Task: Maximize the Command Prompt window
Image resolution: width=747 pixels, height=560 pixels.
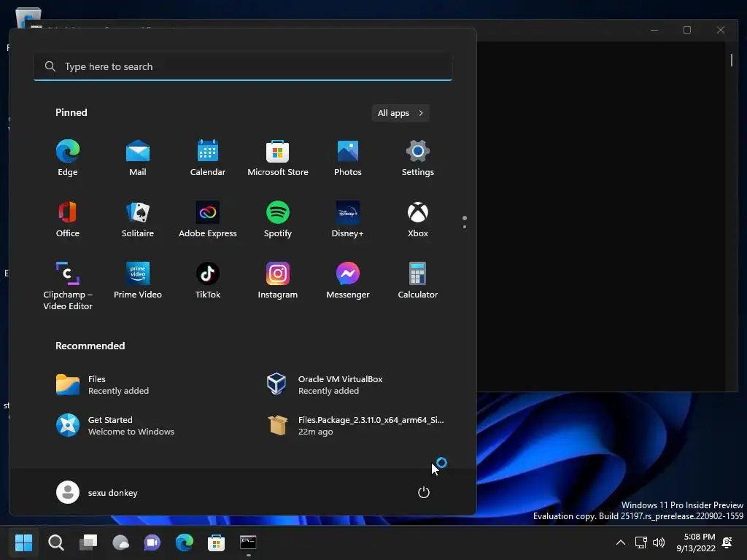Action: 687,30
